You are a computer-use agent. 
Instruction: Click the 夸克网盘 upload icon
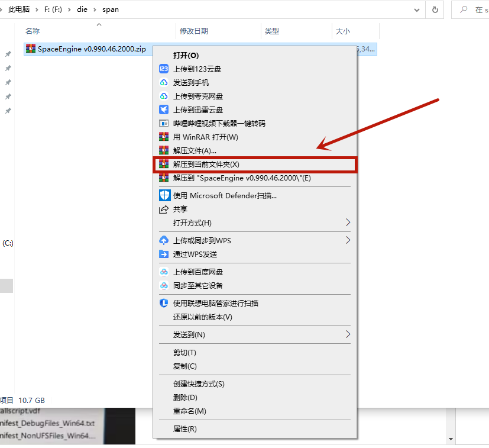click(x=164, y=96)
